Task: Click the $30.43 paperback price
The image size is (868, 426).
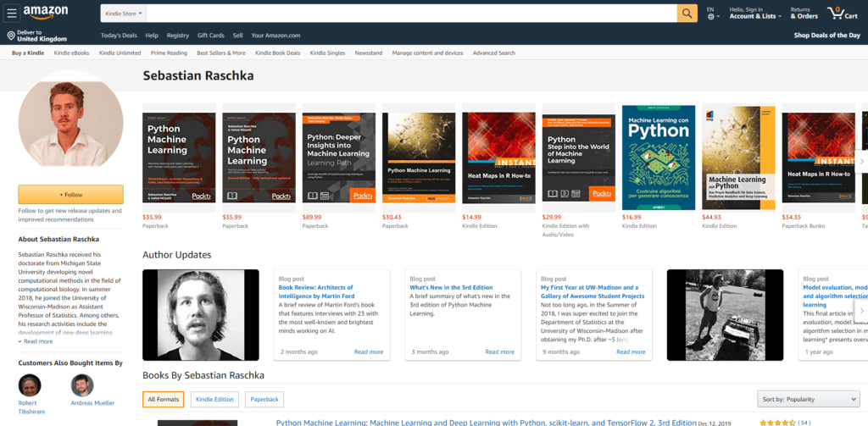Action: [x=392, y=218]
